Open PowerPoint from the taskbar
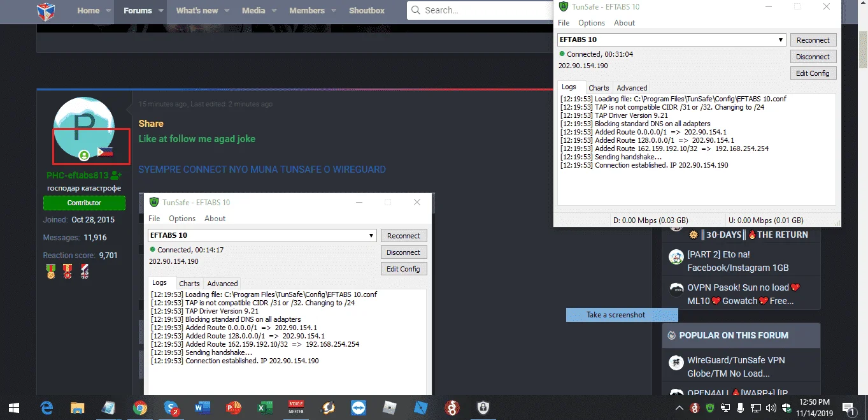868x420 pixels. click(234, 407)
